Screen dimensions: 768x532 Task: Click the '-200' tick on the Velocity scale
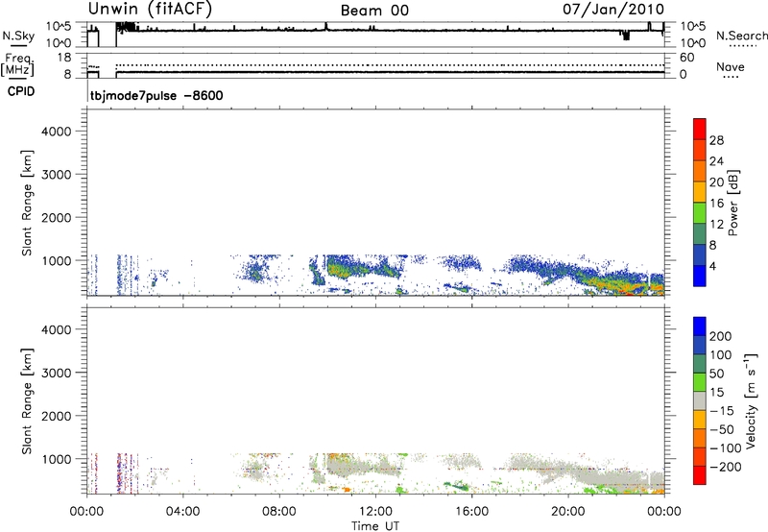[x=724, y=467]
